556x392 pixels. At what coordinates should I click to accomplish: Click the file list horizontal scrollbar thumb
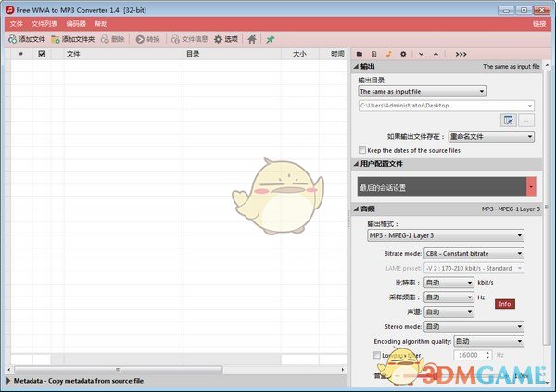click(x=118, y=370)
